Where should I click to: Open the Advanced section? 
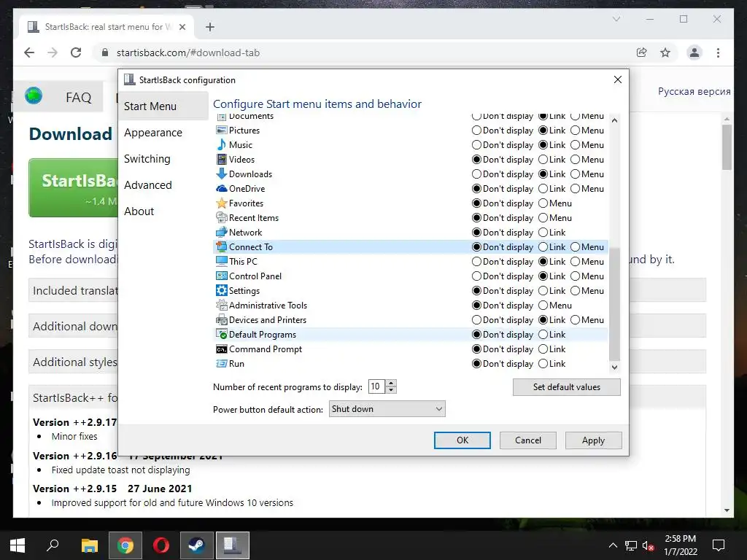(147, 184)
